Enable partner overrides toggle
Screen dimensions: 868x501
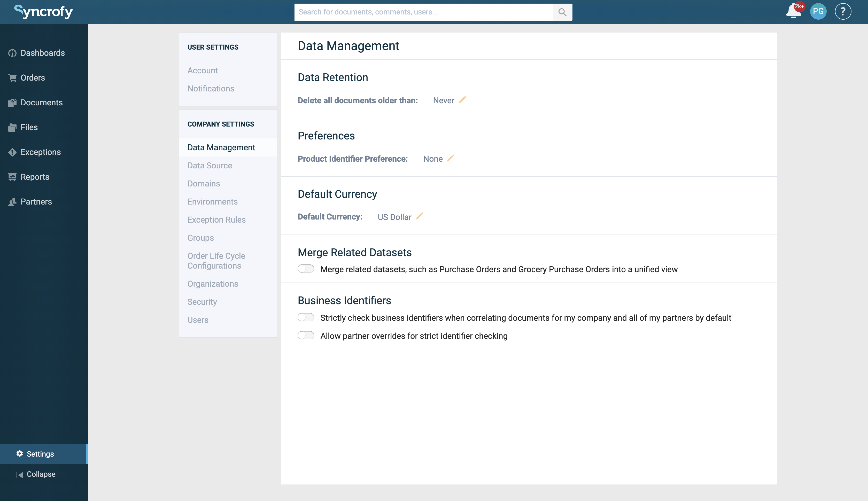point(306,335)
